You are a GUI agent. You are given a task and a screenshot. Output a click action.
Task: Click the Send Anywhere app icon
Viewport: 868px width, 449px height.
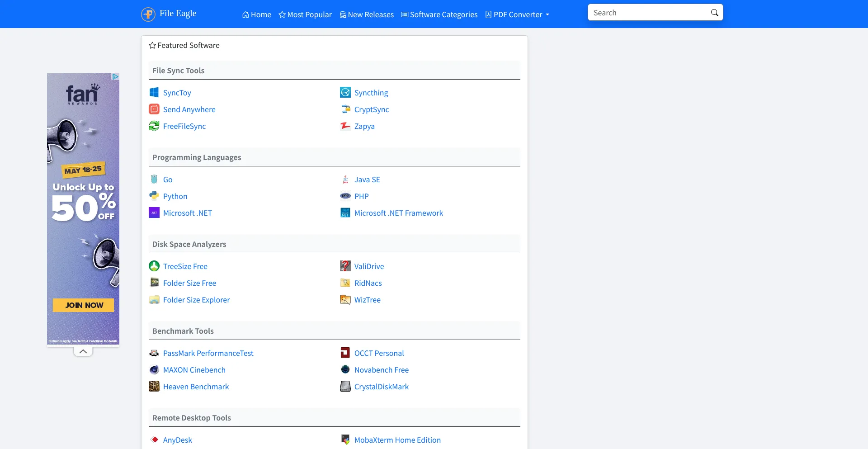pyautogui.click(x=154, y=109)
